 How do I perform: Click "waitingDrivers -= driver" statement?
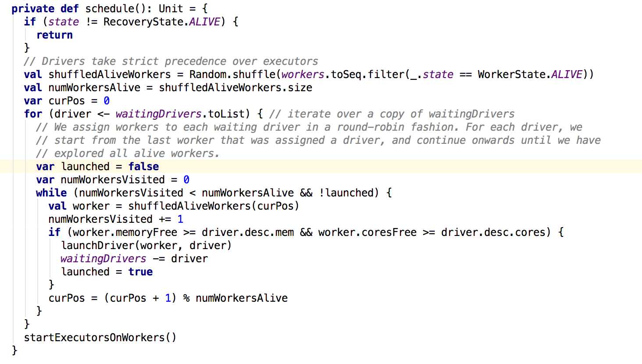pos(134,259)
